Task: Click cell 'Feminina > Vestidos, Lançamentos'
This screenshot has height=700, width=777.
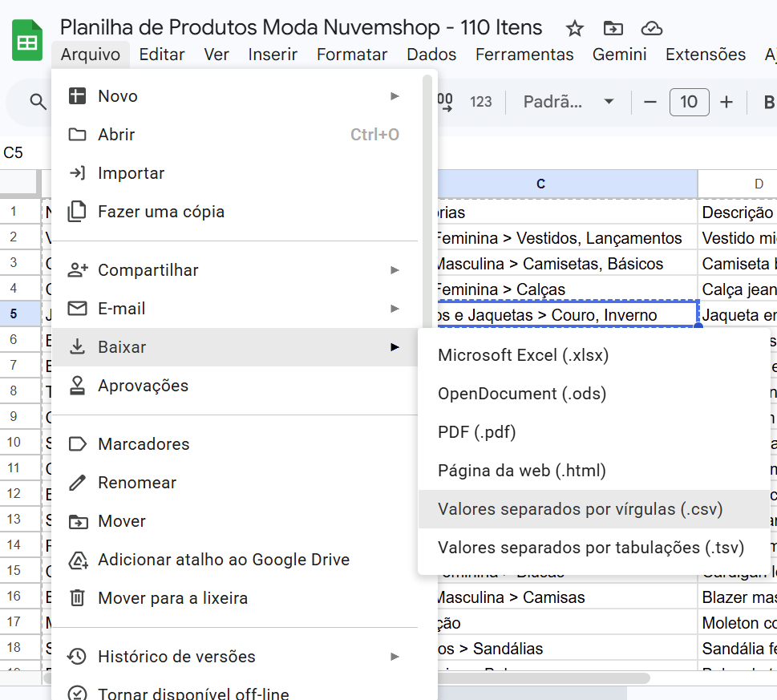Action: [x=568, y=238]
